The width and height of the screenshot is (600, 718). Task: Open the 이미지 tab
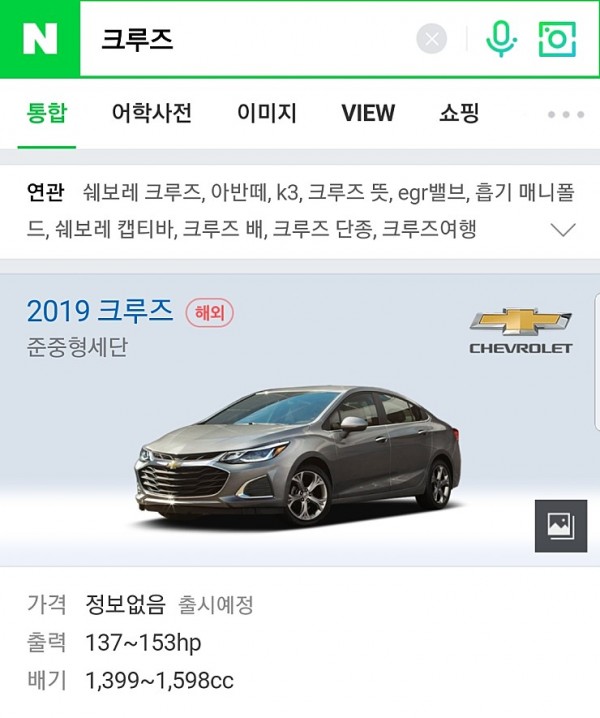coord(267,113)
